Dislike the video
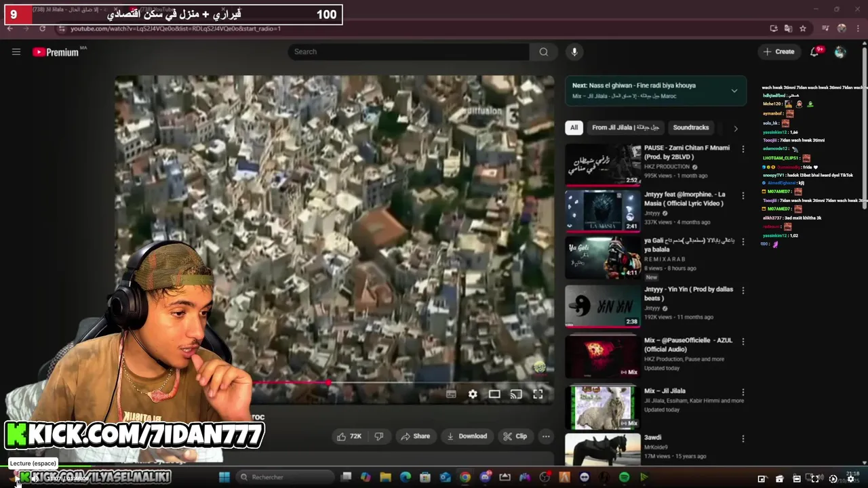Screen dimensions: 868x488 pyautogui.click(x=379, y=436)
